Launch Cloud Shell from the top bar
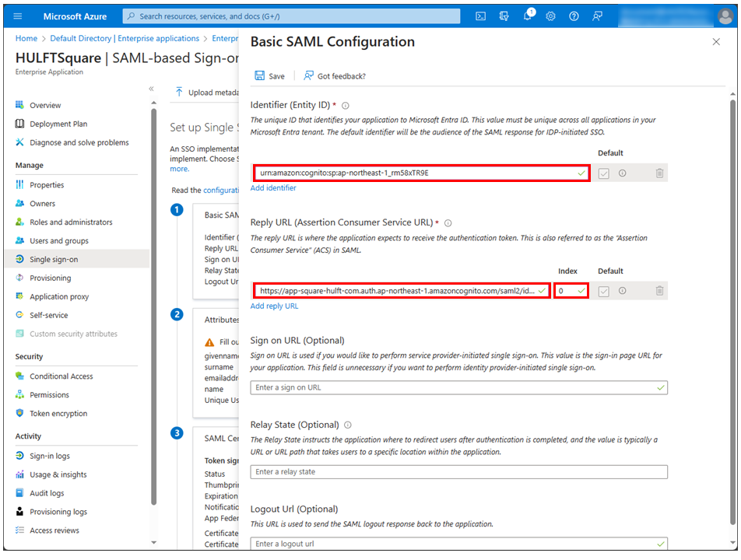The image size is (741, 560). 480,16
